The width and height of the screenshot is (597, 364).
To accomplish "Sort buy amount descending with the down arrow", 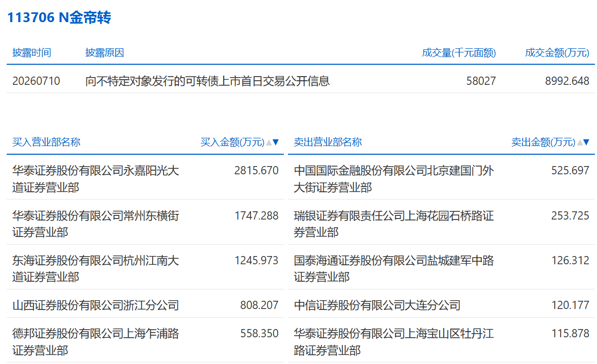I will pyautogui.click(x=276, y=142).
